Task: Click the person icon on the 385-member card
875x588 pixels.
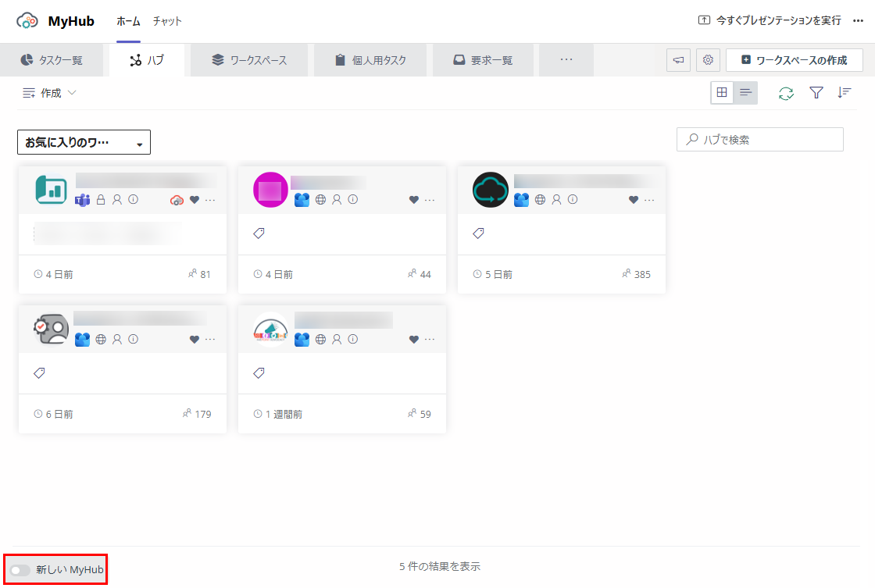Action: [556, 199]
